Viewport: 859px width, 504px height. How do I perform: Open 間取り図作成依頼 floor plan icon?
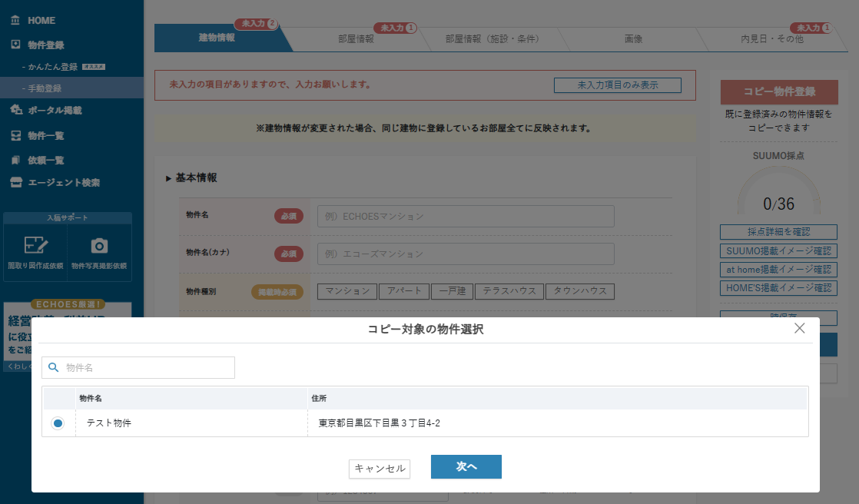click(35, 246)
